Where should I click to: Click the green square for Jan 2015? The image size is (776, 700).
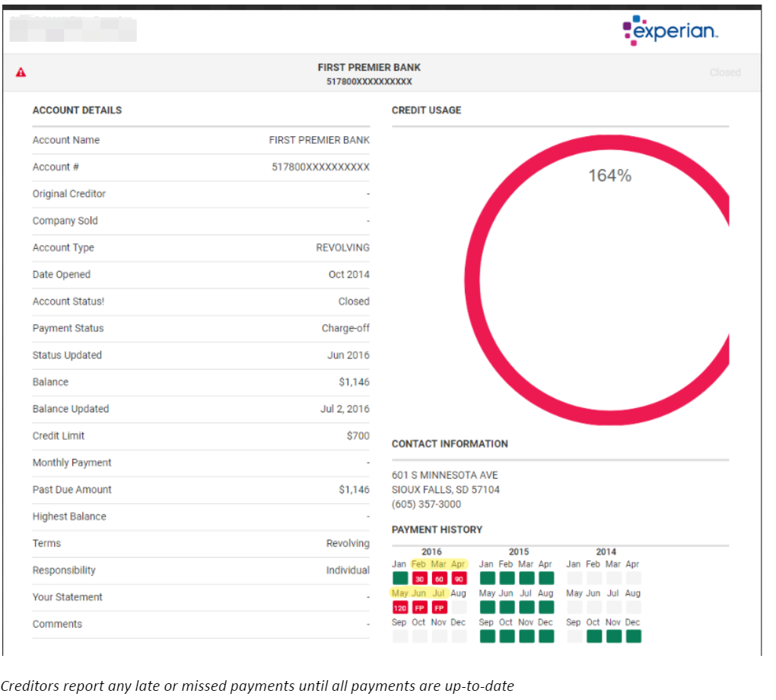click(x=488, y=578)
